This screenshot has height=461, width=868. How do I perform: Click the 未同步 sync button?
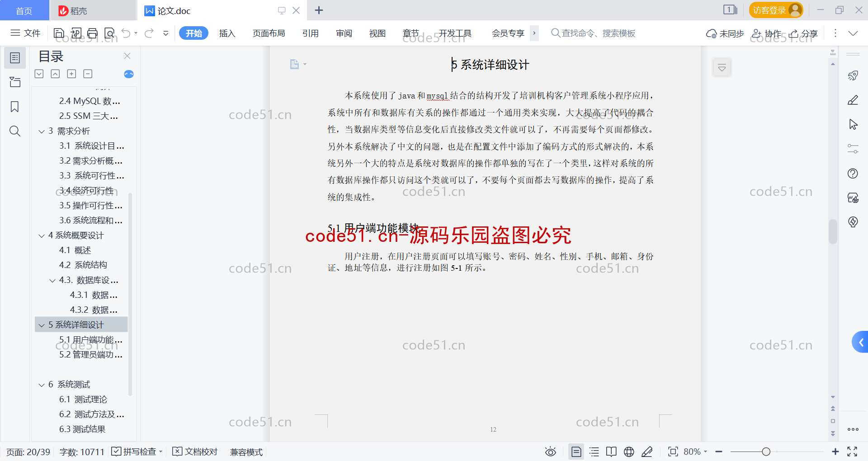[x=725, y=33]
